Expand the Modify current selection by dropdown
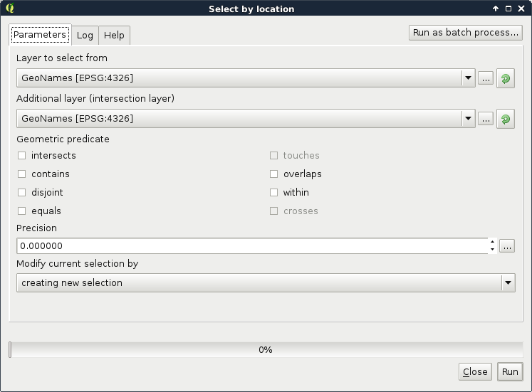This screenshot has height=392, width=532. pos(507,283)
